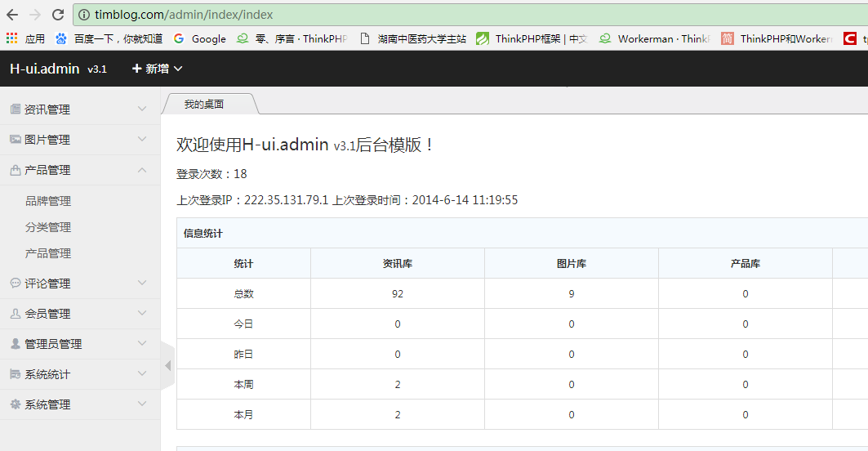This screenshot has width=868, height=451.
Task: Click the 登录次数：18 text
Action: (x=211, y=174)
